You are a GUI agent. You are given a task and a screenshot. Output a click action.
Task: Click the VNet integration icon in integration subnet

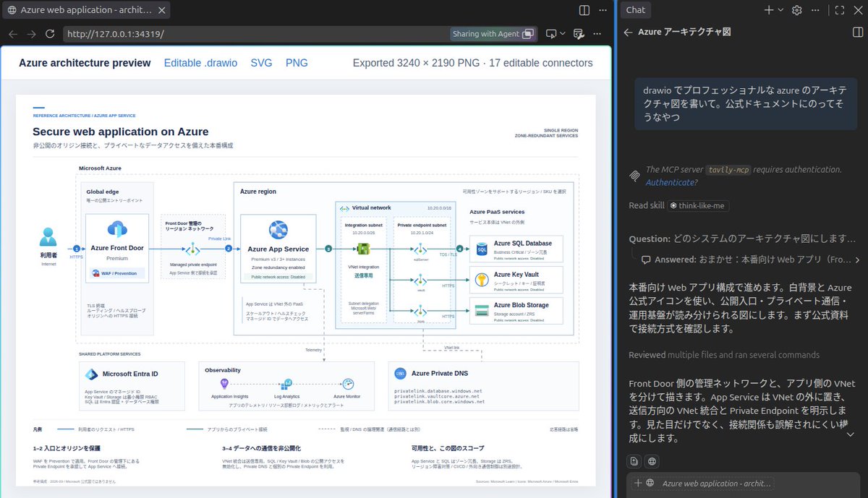point(364,249)
